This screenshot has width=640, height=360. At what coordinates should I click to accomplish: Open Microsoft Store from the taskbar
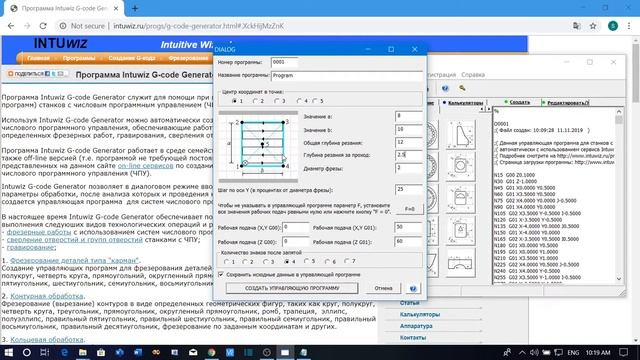coord(101,352)
